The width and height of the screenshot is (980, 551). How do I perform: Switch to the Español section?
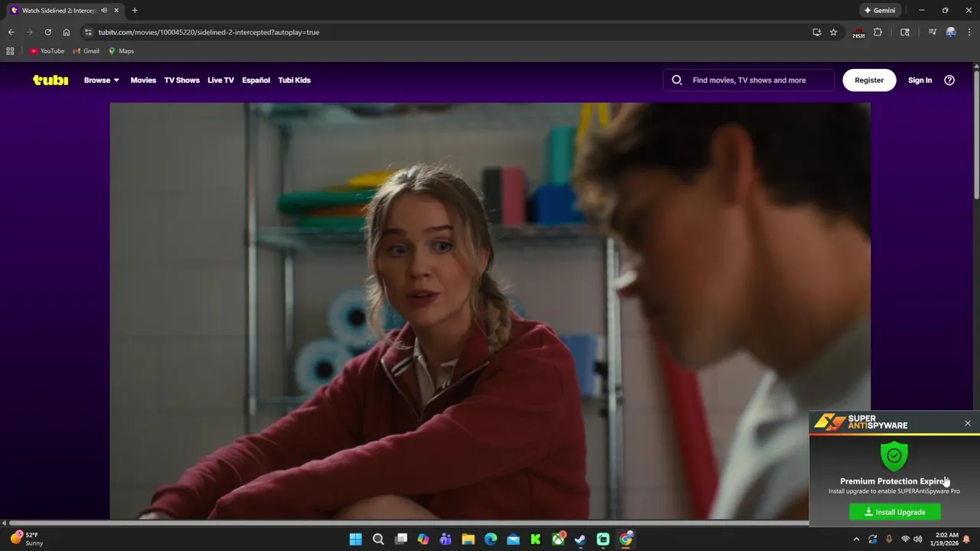click(x=256, y=80)
